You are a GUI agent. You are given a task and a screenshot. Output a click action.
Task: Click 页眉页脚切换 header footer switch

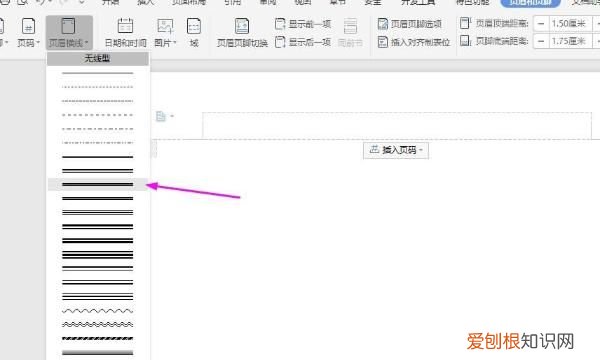[x=242, y=33]
